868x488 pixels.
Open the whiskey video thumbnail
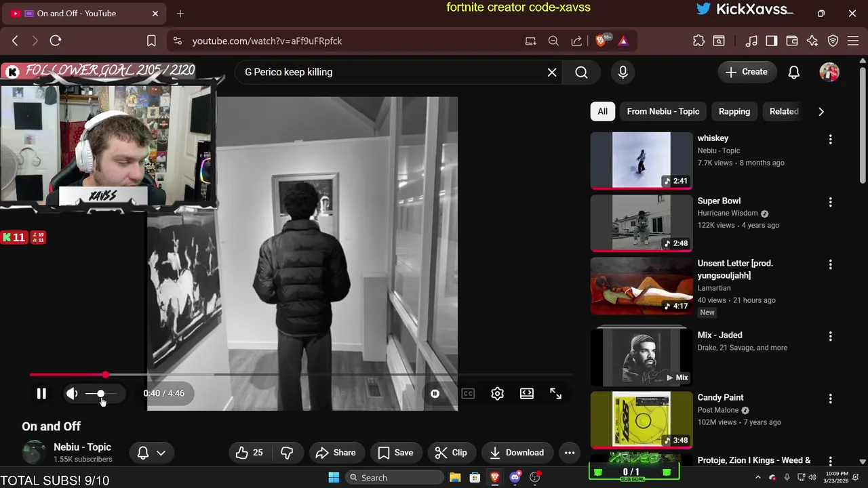[642, 160]
